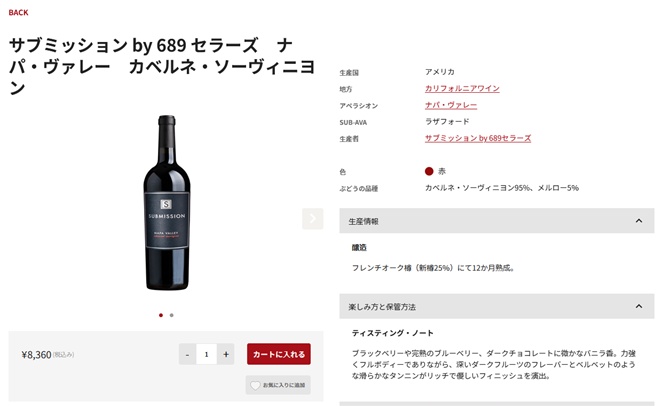Open the カリフォルニアワイン region link
The width and height of the screenshot is (665, 406).
[462, 89]
